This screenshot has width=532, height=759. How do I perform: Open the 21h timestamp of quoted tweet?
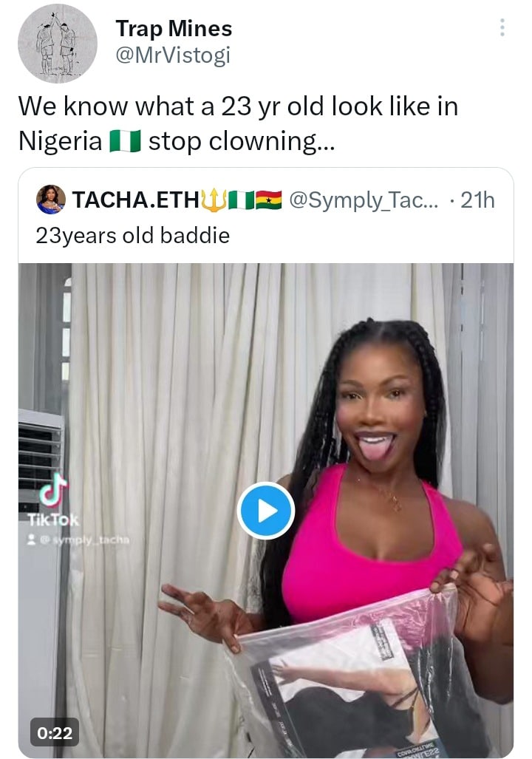point(477,200)
